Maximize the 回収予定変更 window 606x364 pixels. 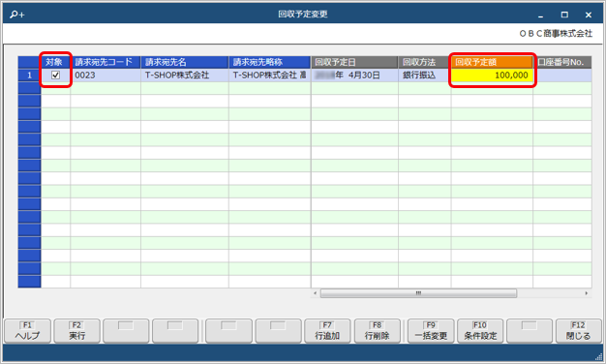(564, 15)
